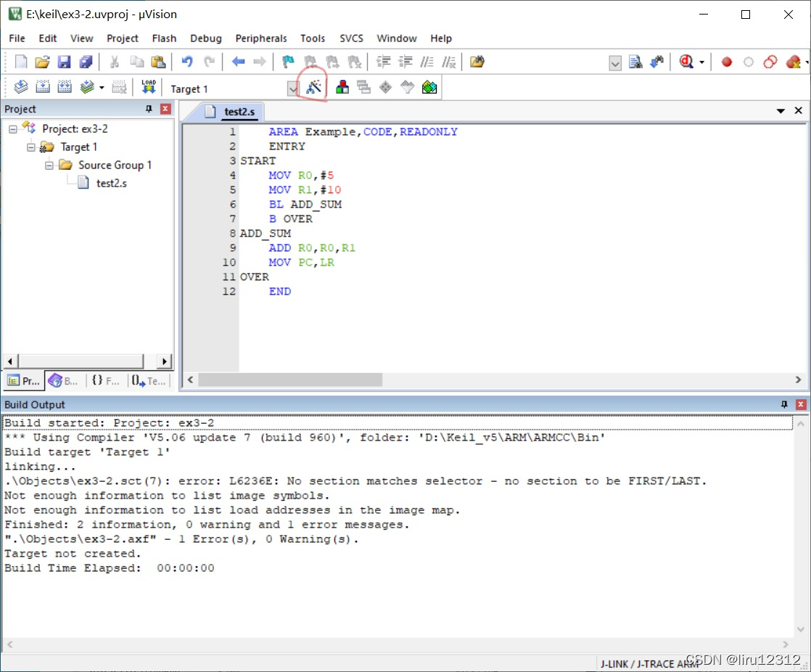
Task: Open Options for Target magic wand
Action: point(313,87)
